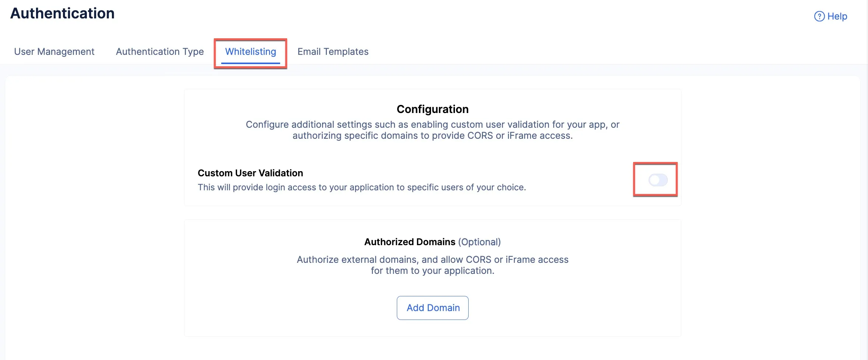Screen dimensions: 868x360
Task: Click the Configuration section heading
Action: point(433,109)
